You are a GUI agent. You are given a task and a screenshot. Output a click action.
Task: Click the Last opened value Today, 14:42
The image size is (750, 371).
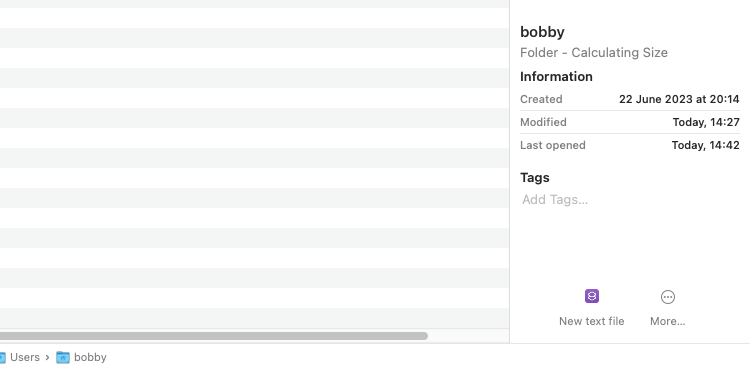[x=706, y=145]
